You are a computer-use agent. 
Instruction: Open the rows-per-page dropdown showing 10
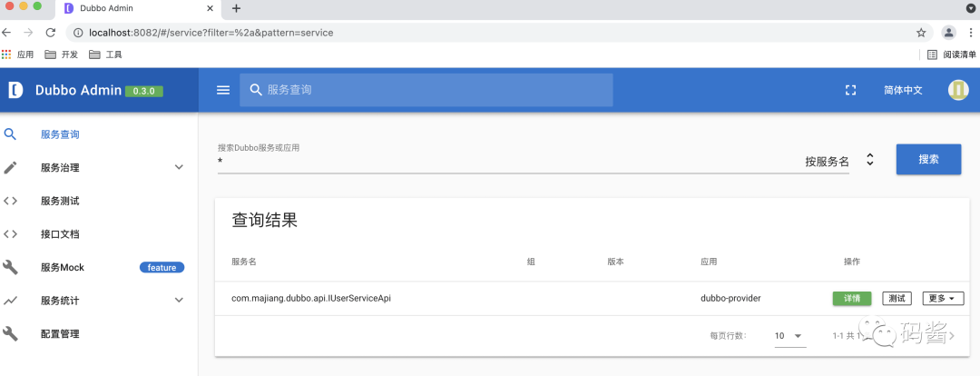click(789, 336)
